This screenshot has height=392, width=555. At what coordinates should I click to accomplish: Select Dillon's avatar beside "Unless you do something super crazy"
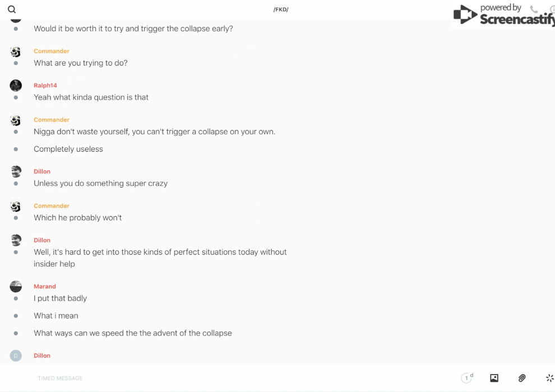point(16,171)
